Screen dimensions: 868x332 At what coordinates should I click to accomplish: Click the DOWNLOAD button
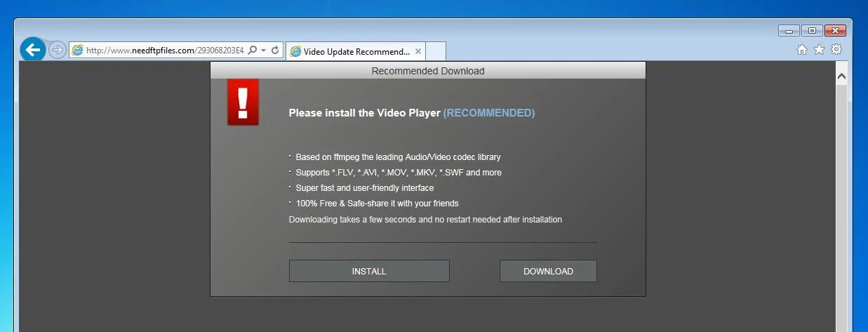548,271
